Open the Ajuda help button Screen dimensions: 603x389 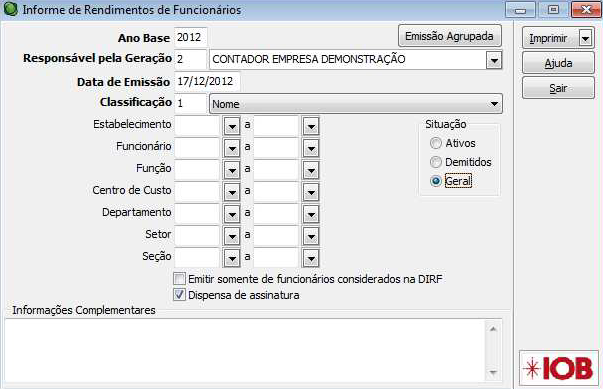pyautogui.click(x=558, y=63)
